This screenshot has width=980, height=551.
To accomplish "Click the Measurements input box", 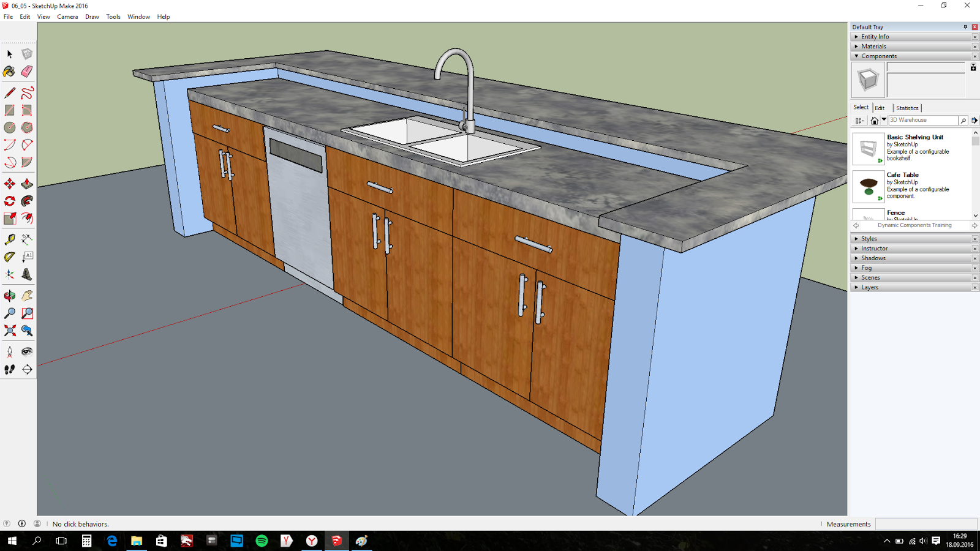I will [x=926, y=524].
